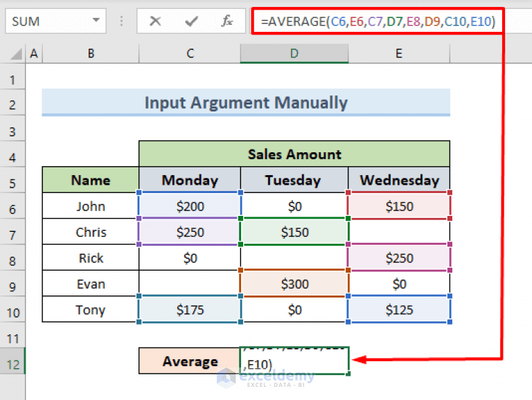Screen dimensions: 532x400
Task: Click the 'Tony' name cell
Action: click(x=91, y=309)
